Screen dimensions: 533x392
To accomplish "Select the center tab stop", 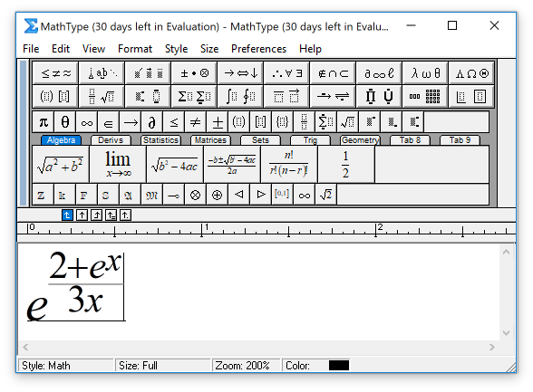I will [x=82, y=215].
